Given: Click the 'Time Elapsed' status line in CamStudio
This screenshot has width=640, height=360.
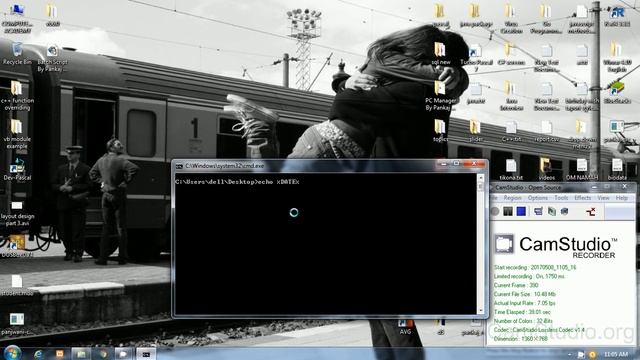Looking at the screenshot, I should coord(522,312).
